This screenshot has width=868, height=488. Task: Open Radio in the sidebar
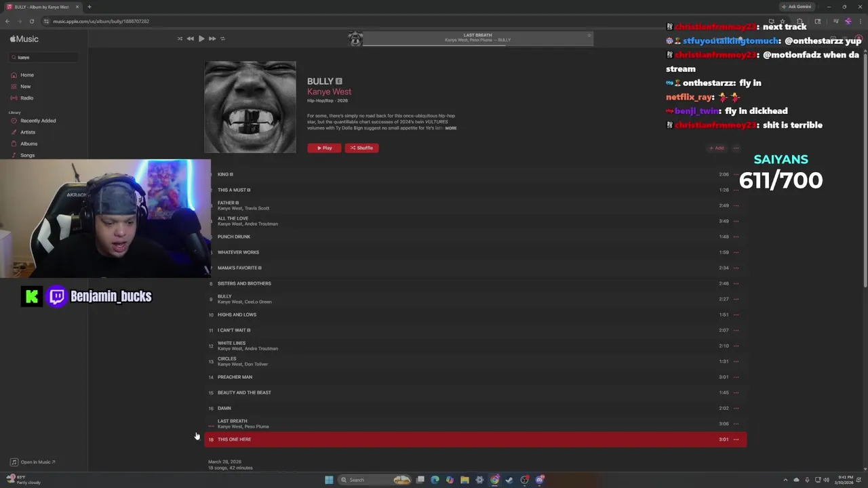click(x=26, y=98)
